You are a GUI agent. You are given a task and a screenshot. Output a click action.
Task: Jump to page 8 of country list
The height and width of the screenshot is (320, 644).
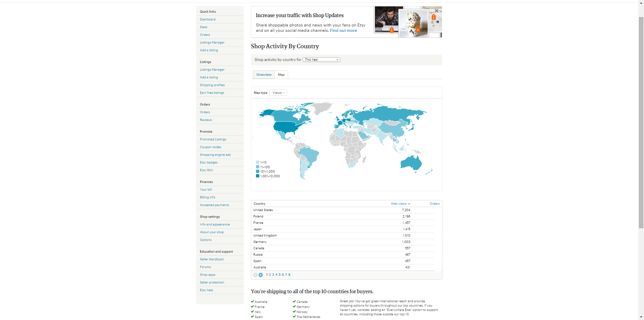click(289, 275)
